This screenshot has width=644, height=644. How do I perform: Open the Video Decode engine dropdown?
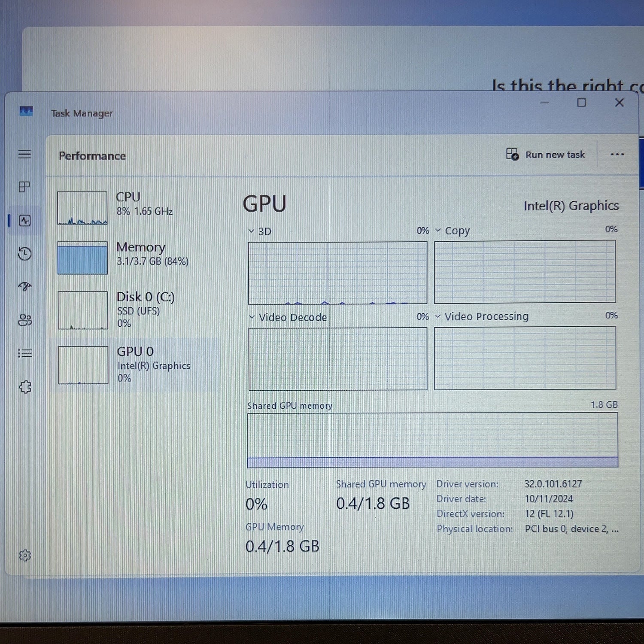(252, 317)
